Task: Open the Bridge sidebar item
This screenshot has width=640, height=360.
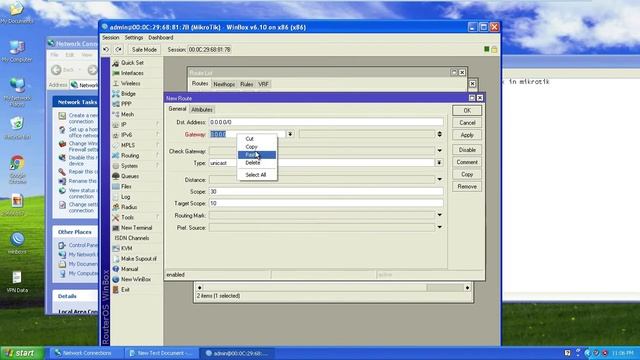Action: [x=128, y=94]
